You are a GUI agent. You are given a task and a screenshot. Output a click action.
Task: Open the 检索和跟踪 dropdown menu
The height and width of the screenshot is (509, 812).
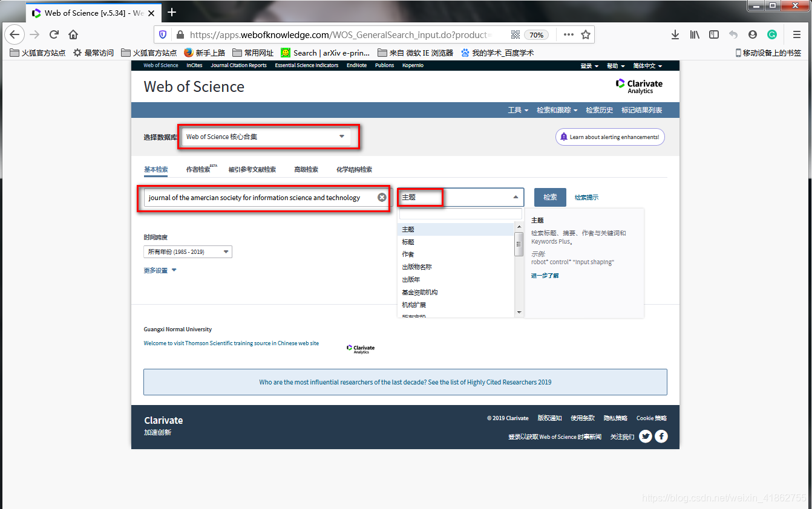tap(557, 110)
